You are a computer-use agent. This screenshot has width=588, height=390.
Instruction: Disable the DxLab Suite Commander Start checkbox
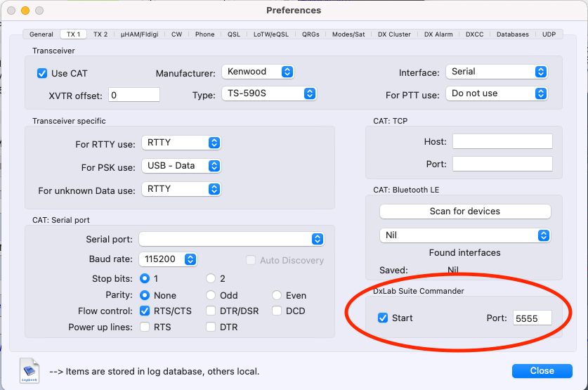point(383,318)
